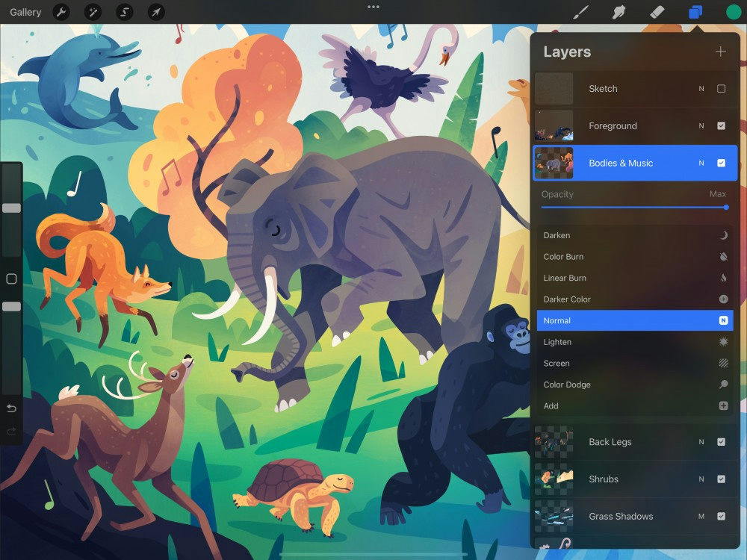Screen dimensions: 747x560
Task: Redo the last action
Action: [x=11, y=432]
